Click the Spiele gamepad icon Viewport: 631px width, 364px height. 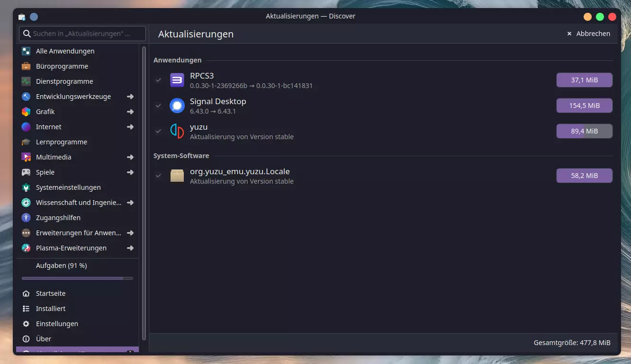click(x=26, y=172)
